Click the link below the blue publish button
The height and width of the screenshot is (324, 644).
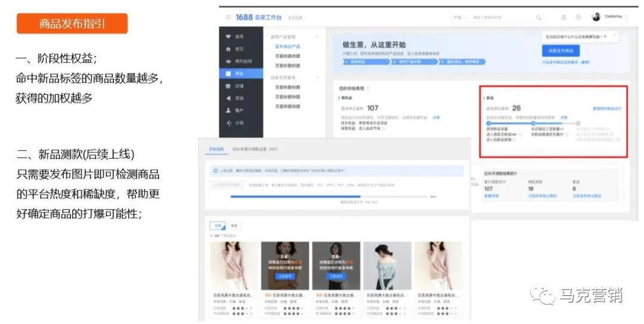coord(566,62)
